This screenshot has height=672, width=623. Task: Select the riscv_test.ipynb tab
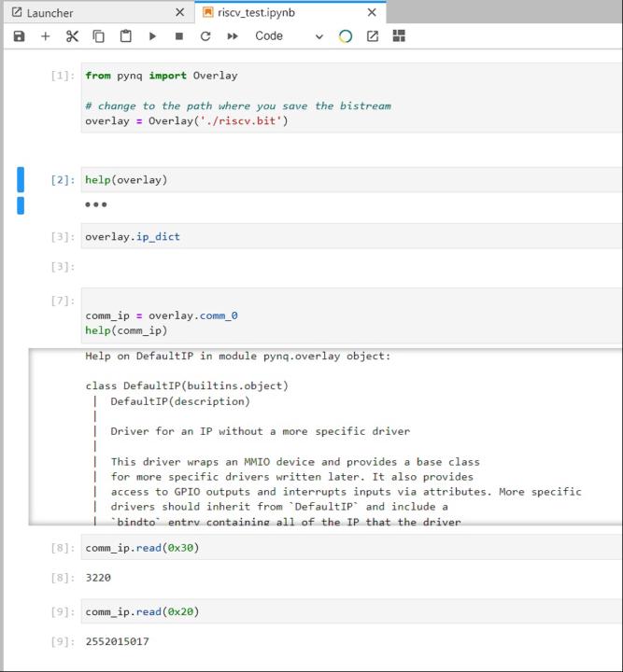click(x=280, y=13)
